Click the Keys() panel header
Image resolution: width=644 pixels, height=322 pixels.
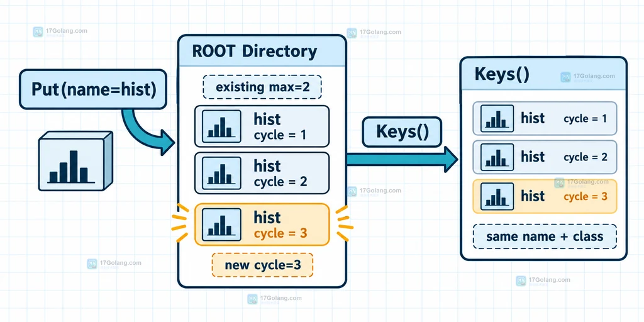543,74
